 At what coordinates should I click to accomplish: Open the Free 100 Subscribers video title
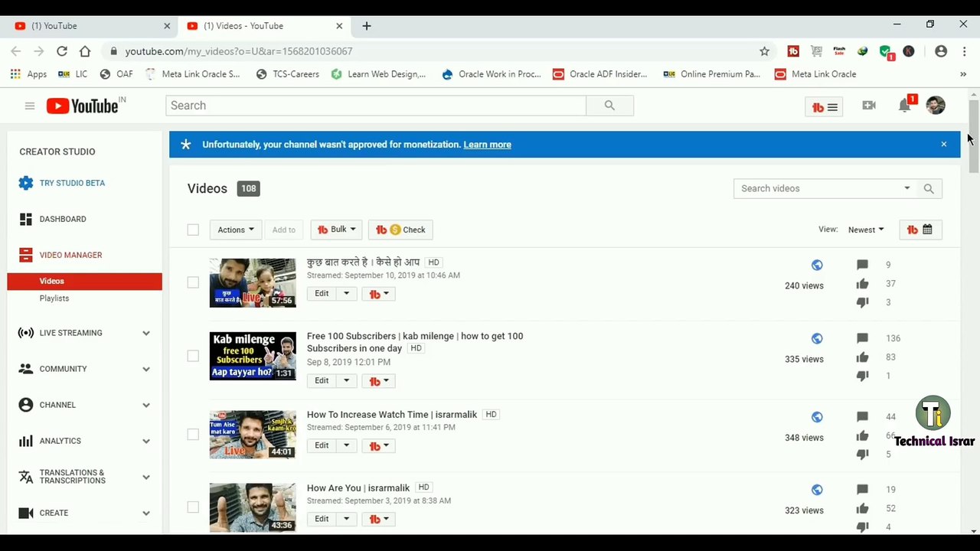click(x=415, y=342)
